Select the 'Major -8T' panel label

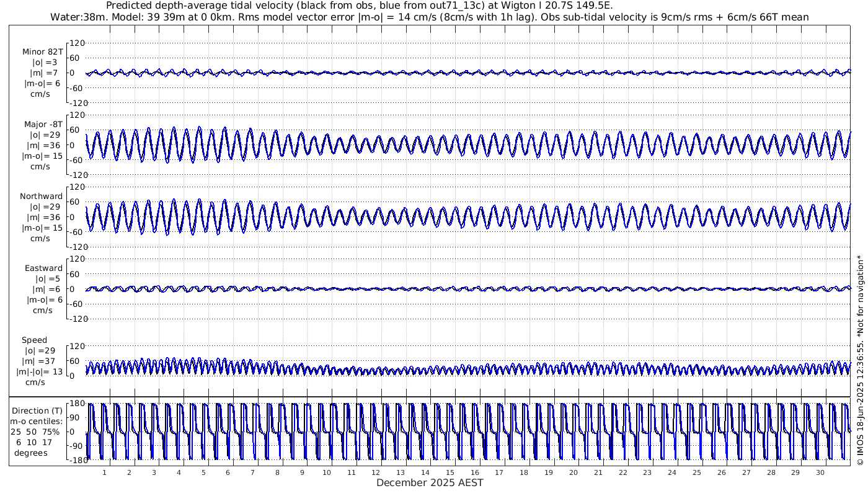click(x=43, y=124)
